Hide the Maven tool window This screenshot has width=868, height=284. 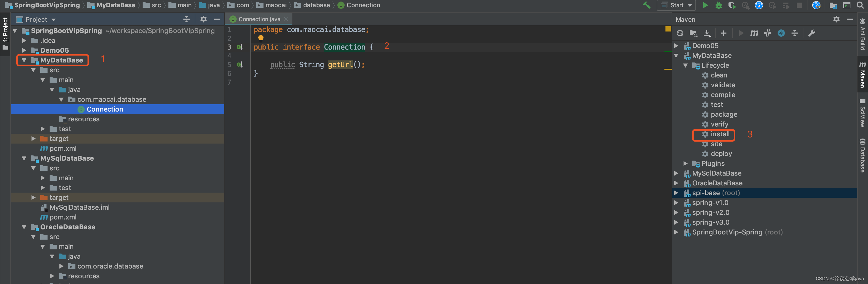pos(850,19)
